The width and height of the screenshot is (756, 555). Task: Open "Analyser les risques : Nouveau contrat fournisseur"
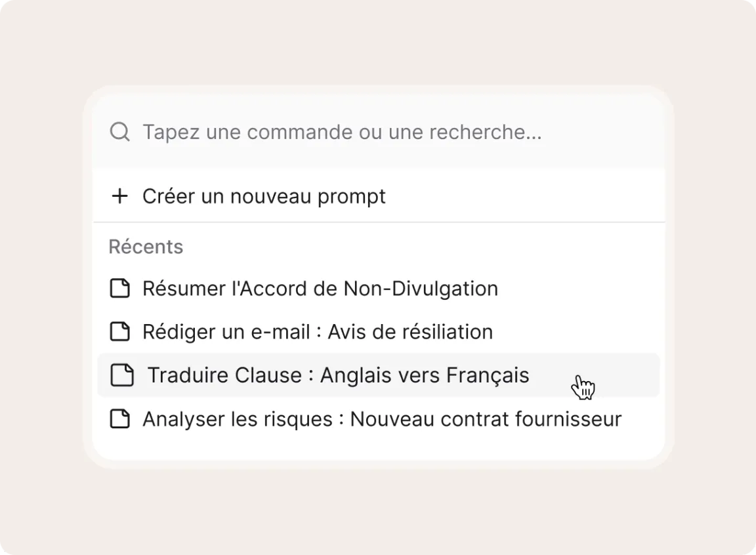(381, 419)
